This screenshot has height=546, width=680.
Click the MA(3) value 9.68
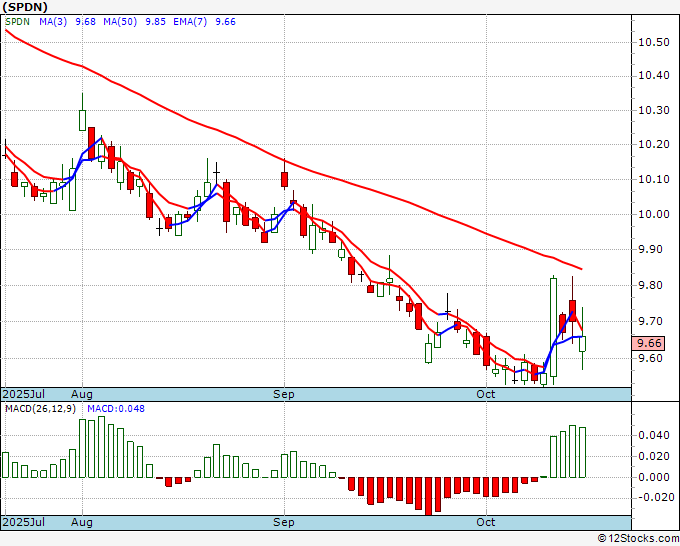tap(85, 22)
